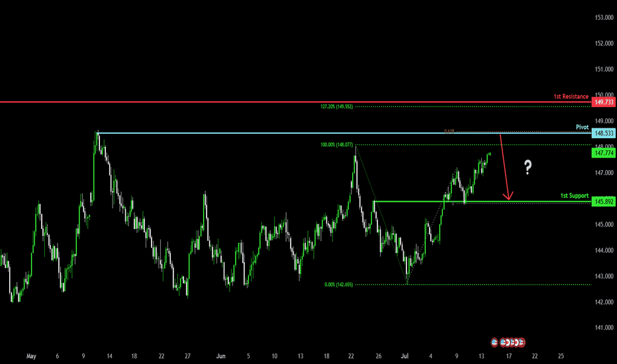Click 147.000 on the price axis
The image size is (617, 364).
(604, 173)
